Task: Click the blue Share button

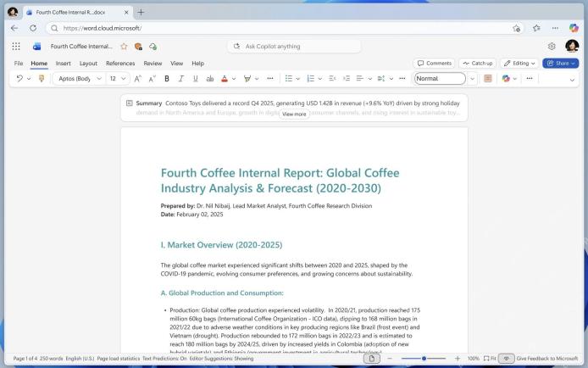Action: pyautogui.click(x=560, y=63)
